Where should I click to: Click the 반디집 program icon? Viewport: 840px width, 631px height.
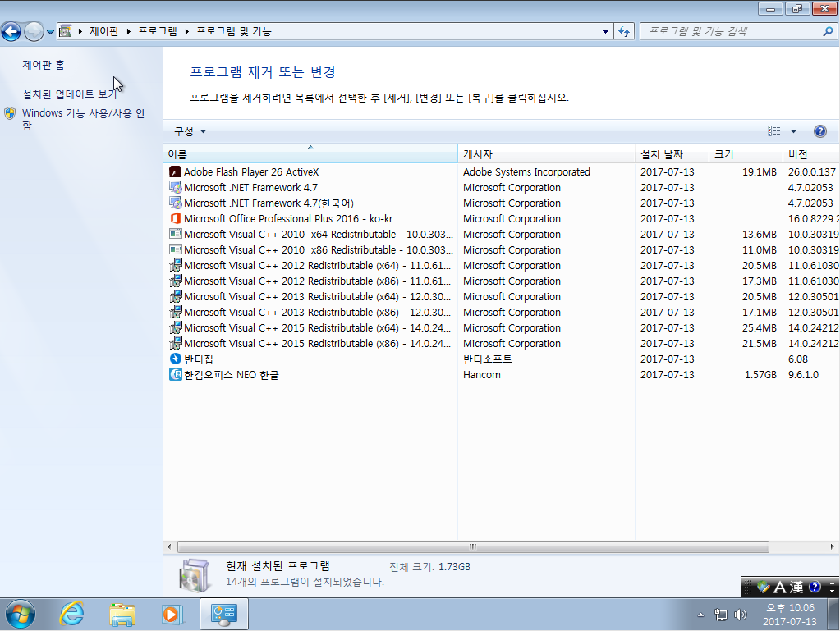pos(175,359)
